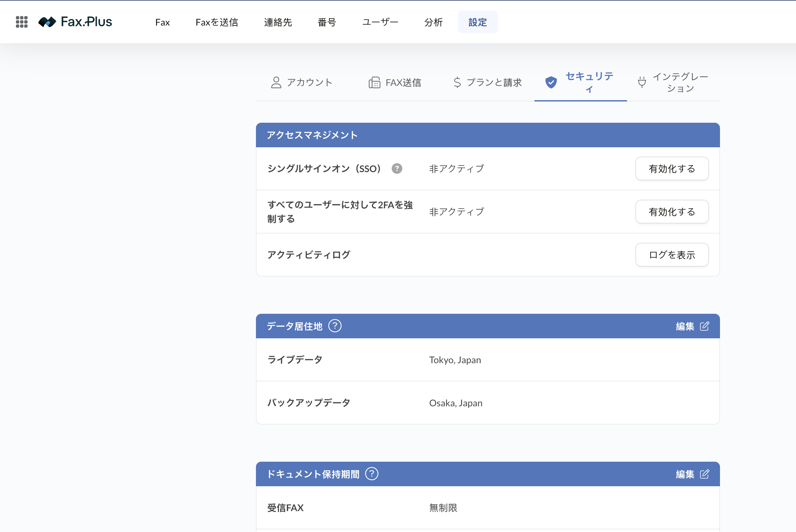Open 連絡先 in the top navigation
Image resolution: width=796 pixels, height=532 pixels.
[x=278, y=22]
